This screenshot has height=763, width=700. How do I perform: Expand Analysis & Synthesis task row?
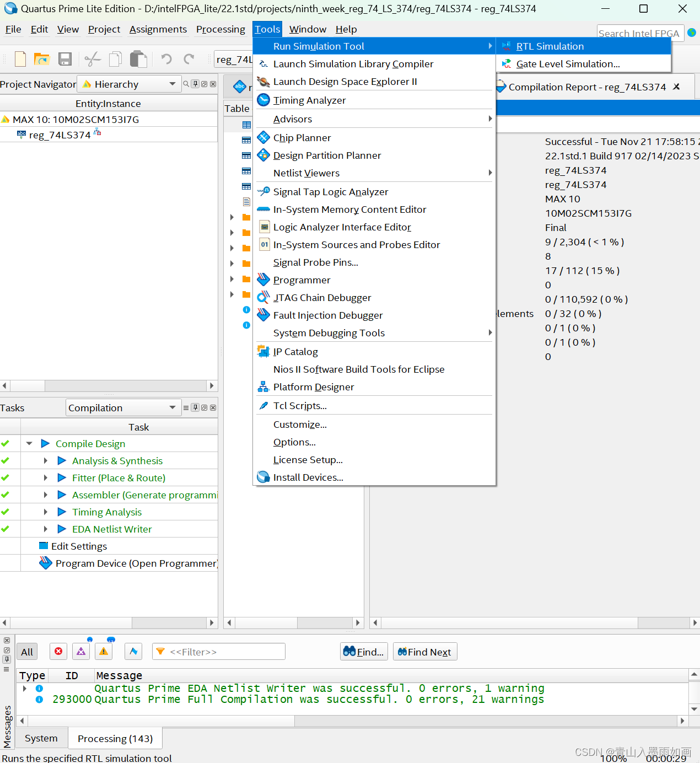click(x=46, y=461)
